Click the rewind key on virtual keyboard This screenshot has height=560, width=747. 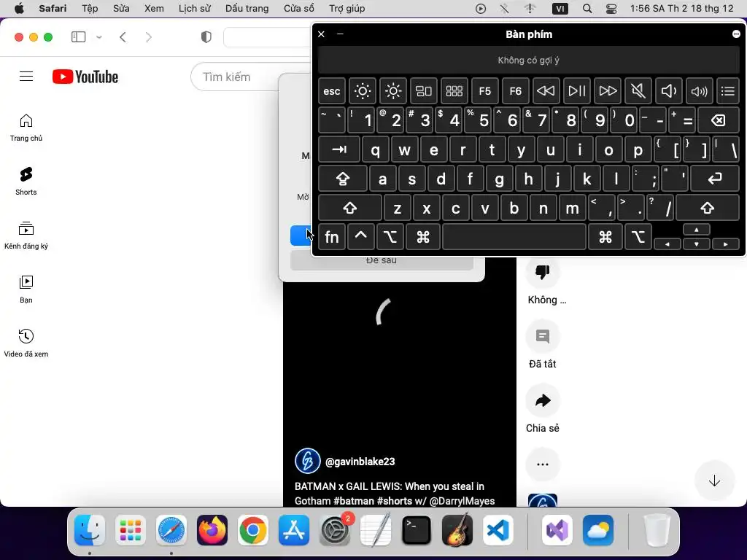coord(546,90)
